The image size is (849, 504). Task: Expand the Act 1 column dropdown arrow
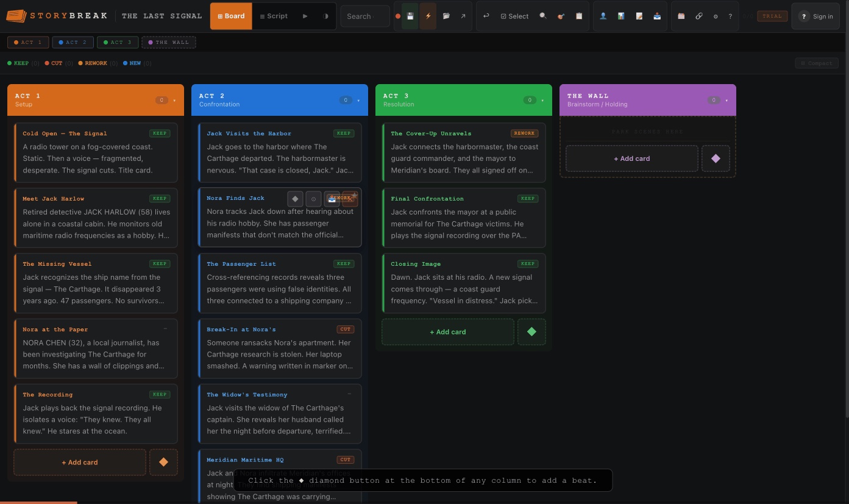174,101
